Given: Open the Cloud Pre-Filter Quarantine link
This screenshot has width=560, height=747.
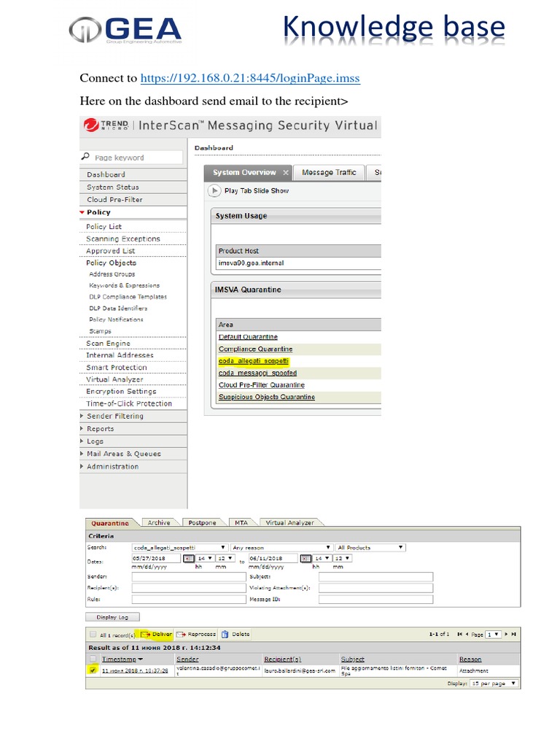Looking at the screenshot, I should 262,385.
